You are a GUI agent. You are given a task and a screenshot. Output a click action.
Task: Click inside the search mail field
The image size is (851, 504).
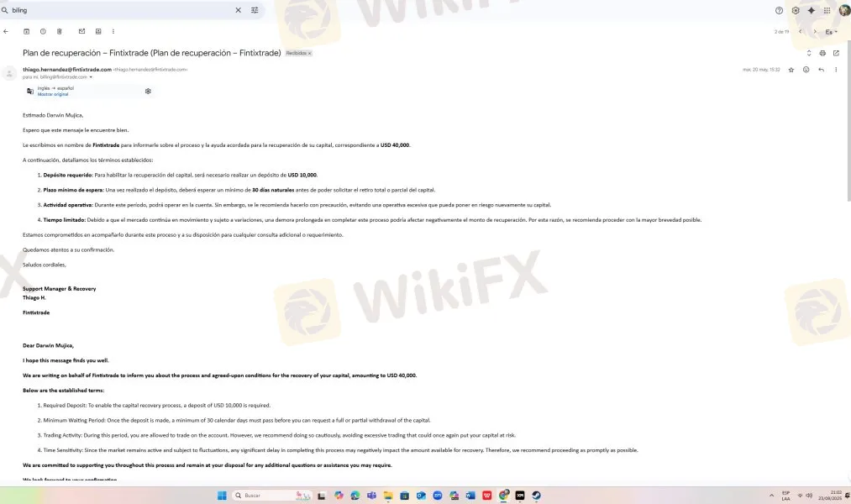click(122, 10)
